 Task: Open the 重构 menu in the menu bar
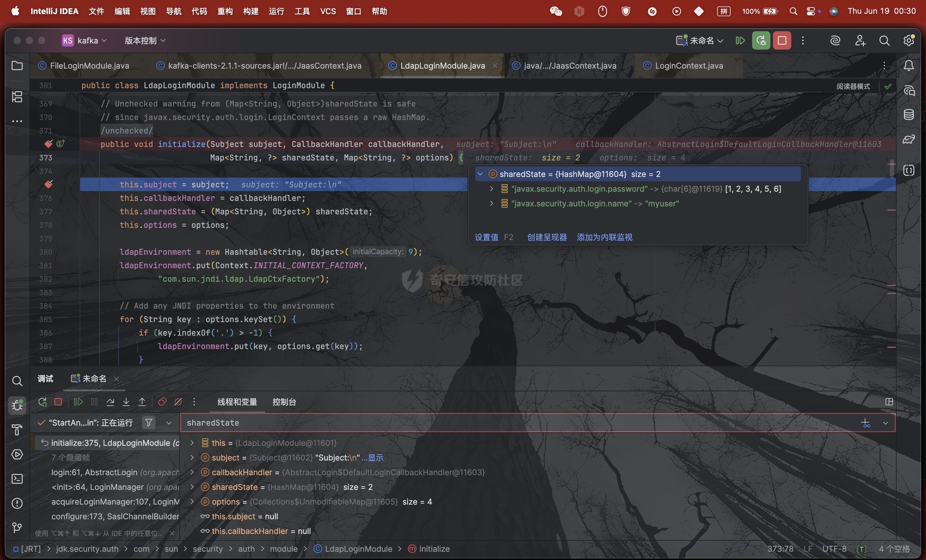click(225, 11)
